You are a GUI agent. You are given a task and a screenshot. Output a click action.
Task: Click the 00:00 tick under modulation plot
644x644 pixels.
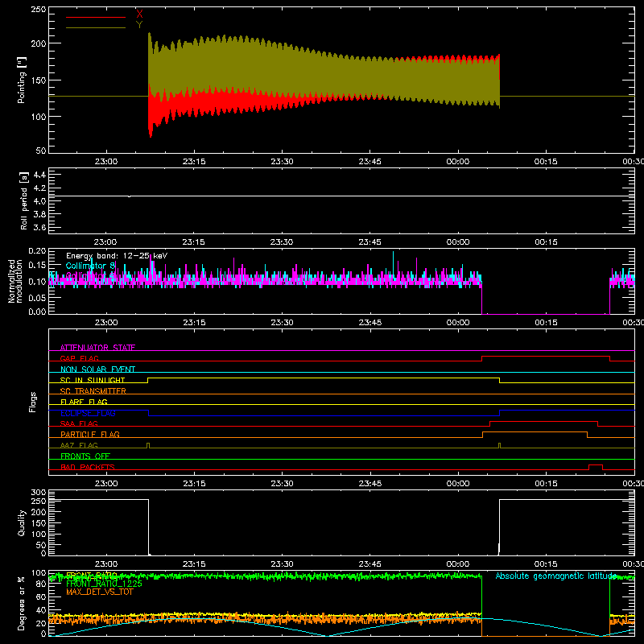458,323
